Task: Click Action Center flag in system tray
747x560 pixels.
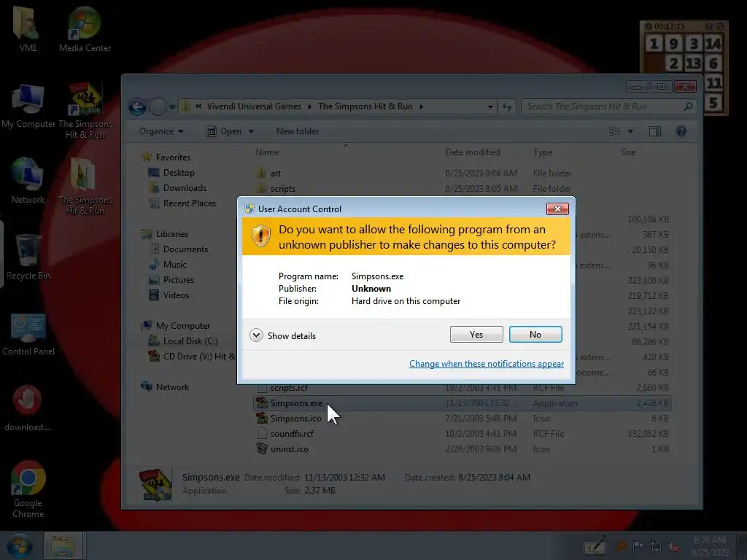Action: pos(638,545)
